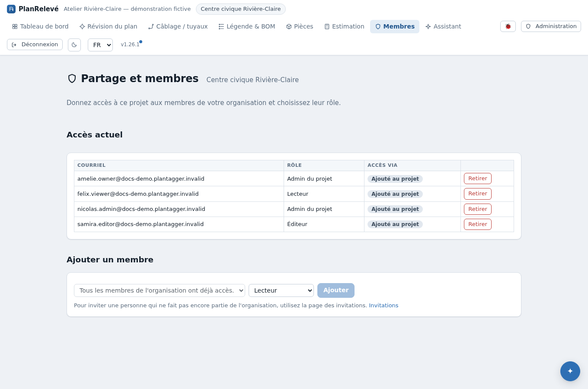Click the Ajouter button
This screenshot has height=389, width=588.
336,290
